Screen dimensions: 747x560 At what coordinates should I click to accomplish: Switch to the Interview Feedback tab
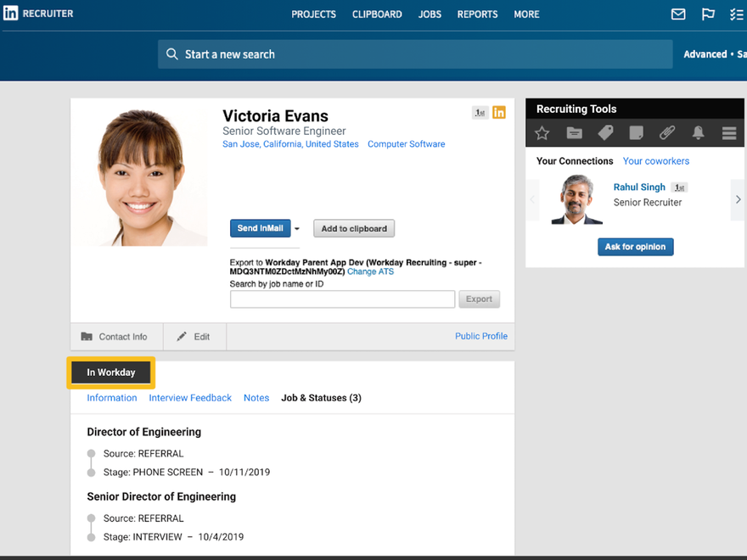190,397
